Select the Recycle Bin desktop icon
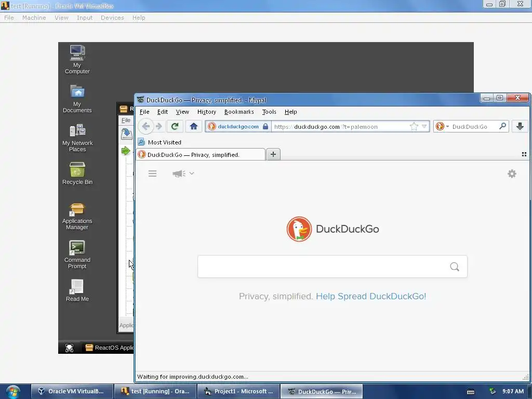 point(77,174)
